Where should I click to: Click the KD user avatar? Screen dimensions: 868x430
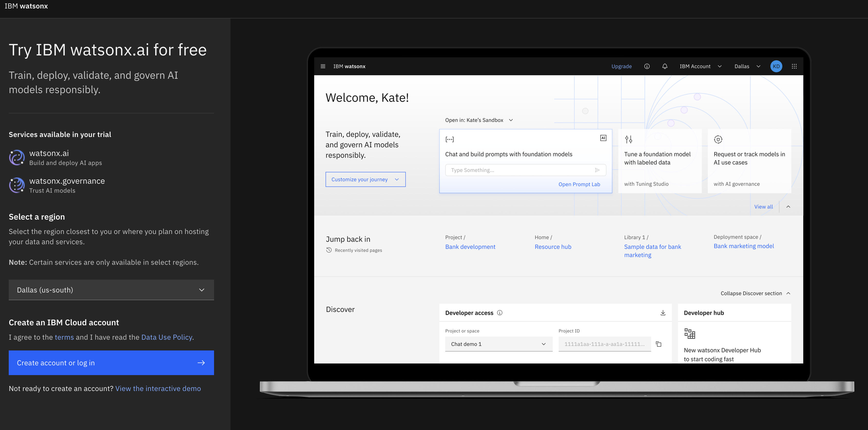pyautogui.click(x=776, y=66)
